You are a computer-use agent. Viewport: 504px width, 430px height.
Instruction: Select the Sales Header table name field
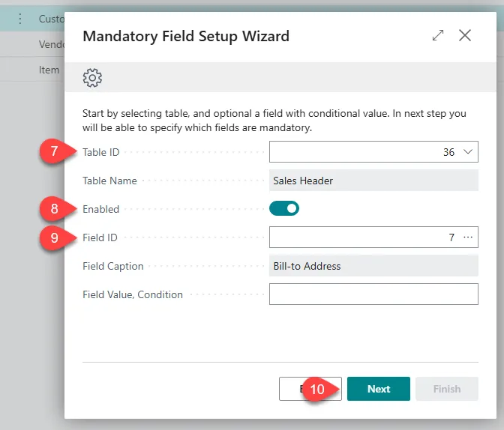coord(373,181)
